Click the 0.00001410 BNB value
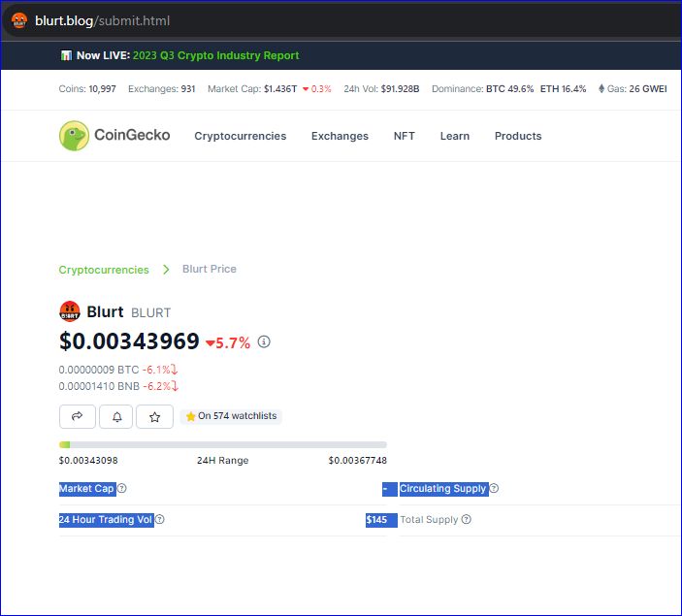 (x=99, y=386)
